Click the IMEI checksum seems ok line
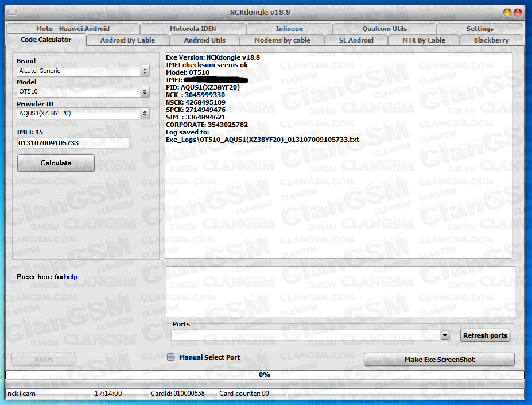The image size is (532, 405). click(207, 65)
